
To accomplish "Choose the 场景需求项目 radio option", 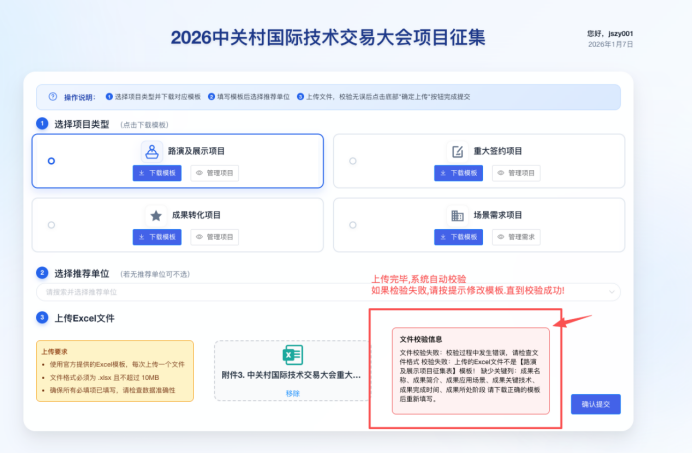I will pyautogui.click(x=352, y=224).
